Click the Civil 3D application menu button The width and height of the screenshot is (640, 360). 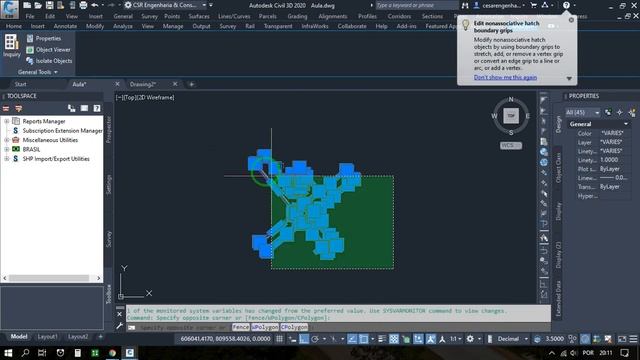click(9, 9)
